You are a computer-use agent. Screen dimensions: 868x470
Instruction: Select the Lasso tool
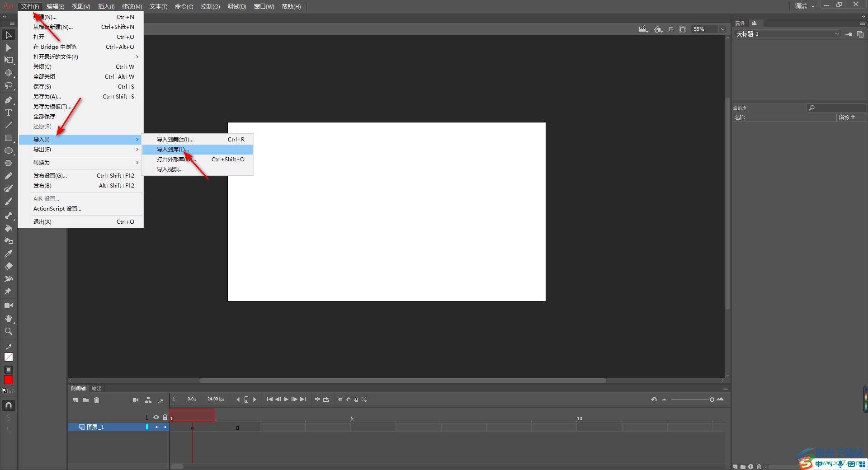click(9, 85)
